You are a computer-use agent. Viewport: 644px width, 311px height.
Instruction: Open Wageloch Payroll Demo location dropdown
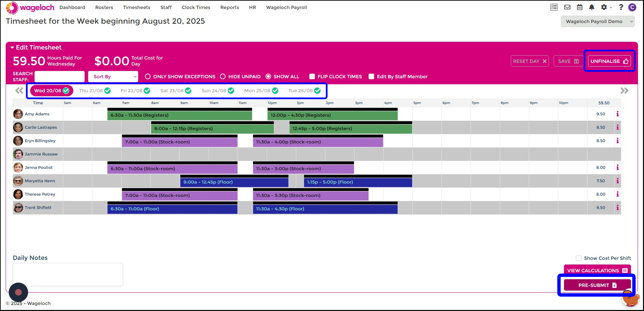click(x=597, y=21)
